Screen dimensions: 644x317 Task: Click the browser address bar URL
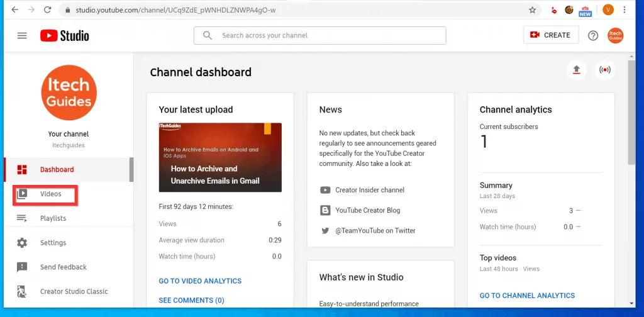tap(175, 10)
